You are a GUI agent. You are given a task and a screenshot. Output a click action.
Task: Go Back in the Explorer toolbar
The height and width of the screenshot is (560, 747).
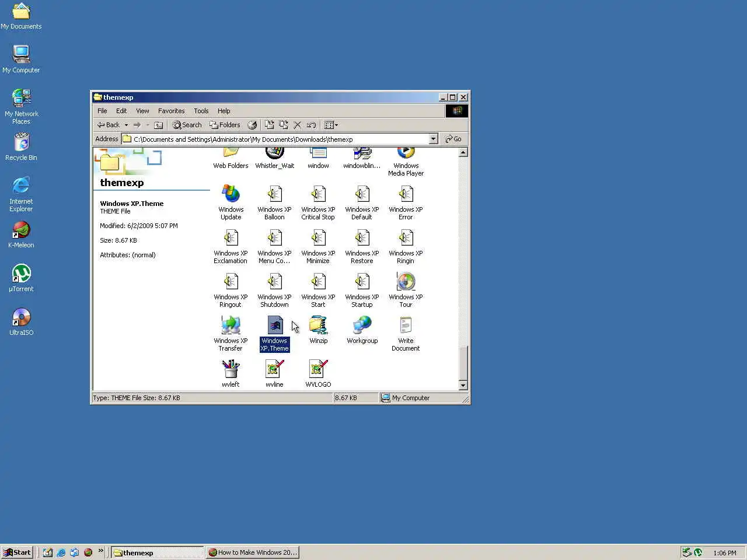pos(109,125)
